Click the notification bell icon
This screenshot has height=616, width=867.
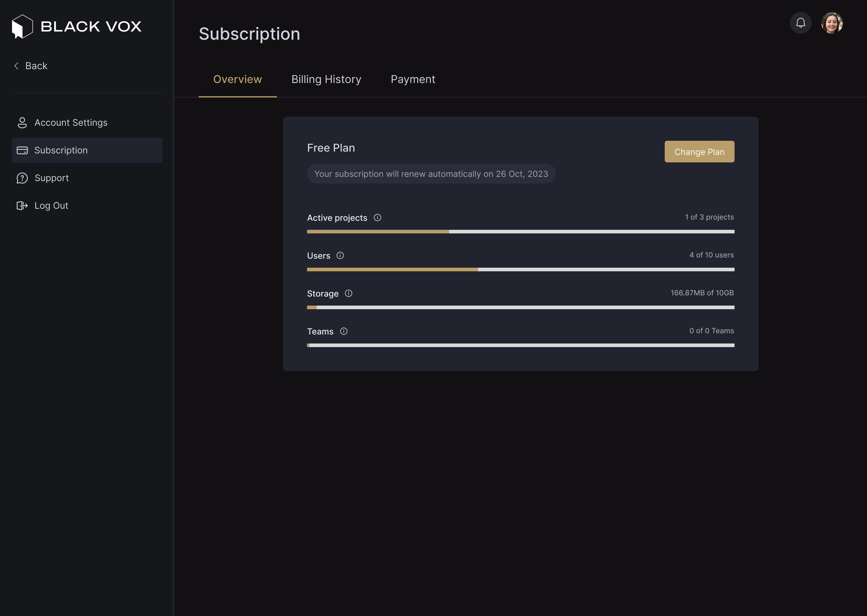pyautogui.click(x=800, y=23)
